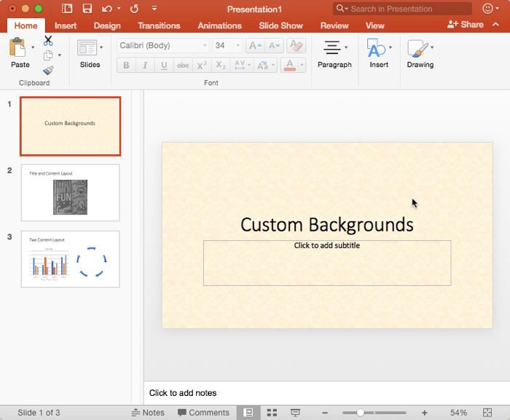
Task: Switch to Slide Sorter grid view
Action: pos(272,413)
